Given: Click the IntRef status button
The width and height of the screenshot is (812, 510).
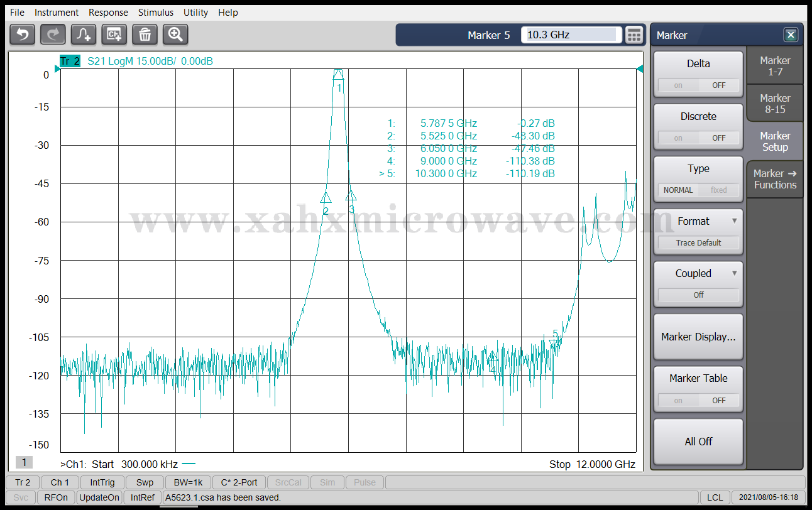Looking at the screenshot, I should coord(142,497).
